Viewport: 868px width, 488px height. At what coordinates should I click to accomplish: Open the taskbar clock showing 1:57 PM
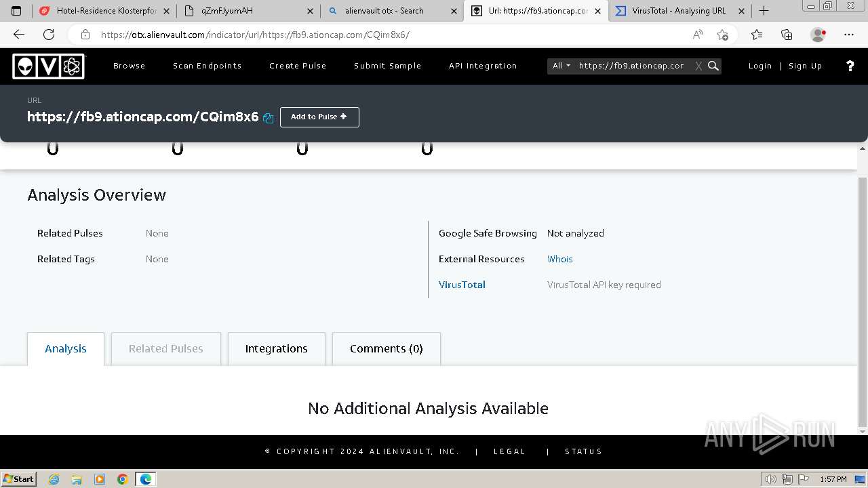click(x=833, y=479)
